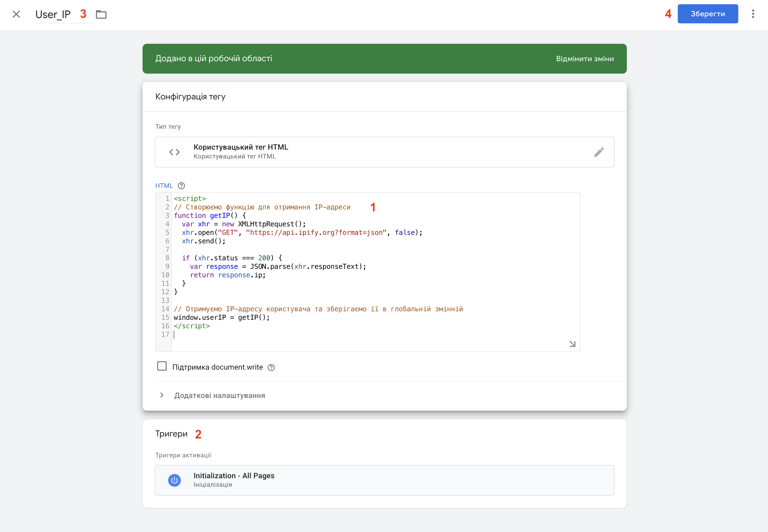Screen dimensions: 768x532
Task: Open the three-dot more options menu
Action: click(x=753, y=14)
